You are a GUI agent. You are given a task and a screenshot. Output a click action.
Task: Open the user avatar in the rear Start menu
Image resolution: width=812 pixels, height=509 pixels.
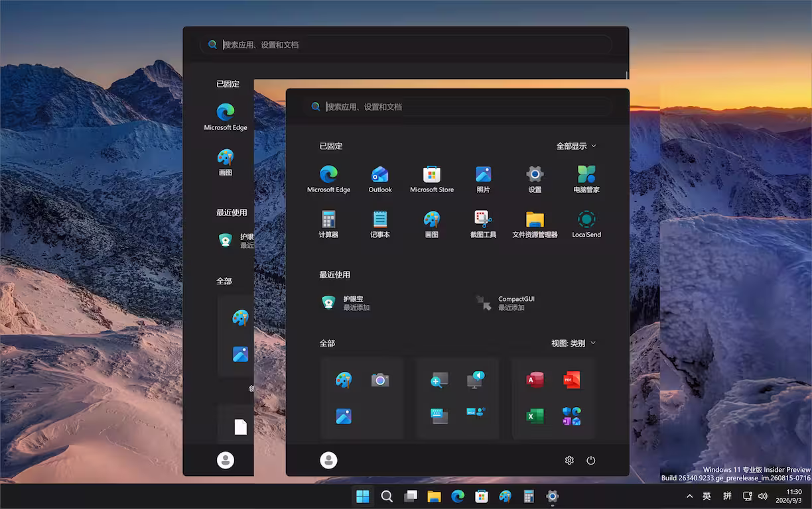coord(226,460)
